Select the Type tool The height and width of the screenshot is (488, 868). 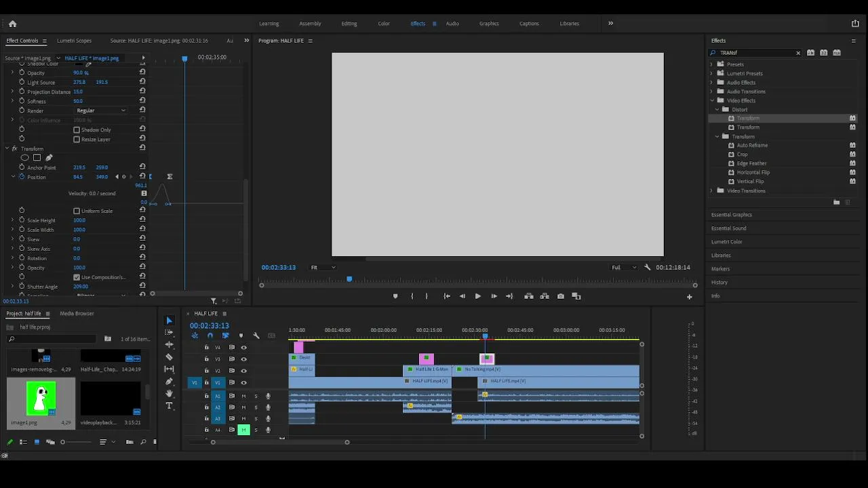pos(170,406)
